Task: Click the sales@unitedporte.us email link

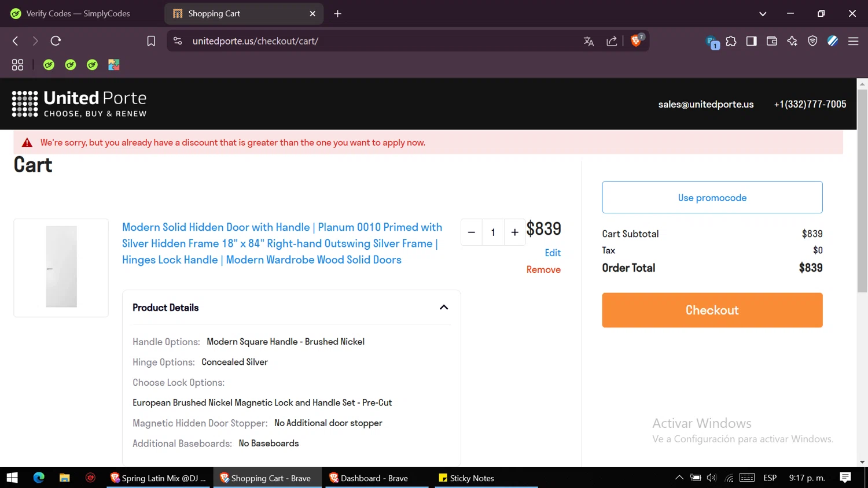Action: click(706, 104)
